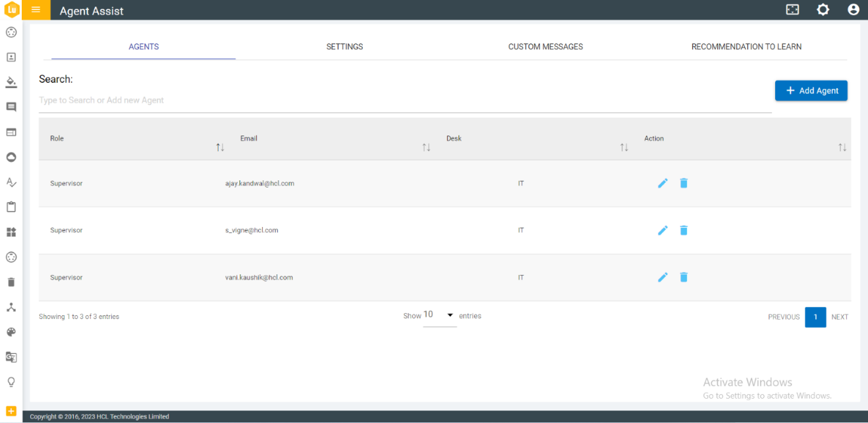868x423 pixels.
Task: Click the first sidebar circular dots icon
Action: (x=11, y=32)
